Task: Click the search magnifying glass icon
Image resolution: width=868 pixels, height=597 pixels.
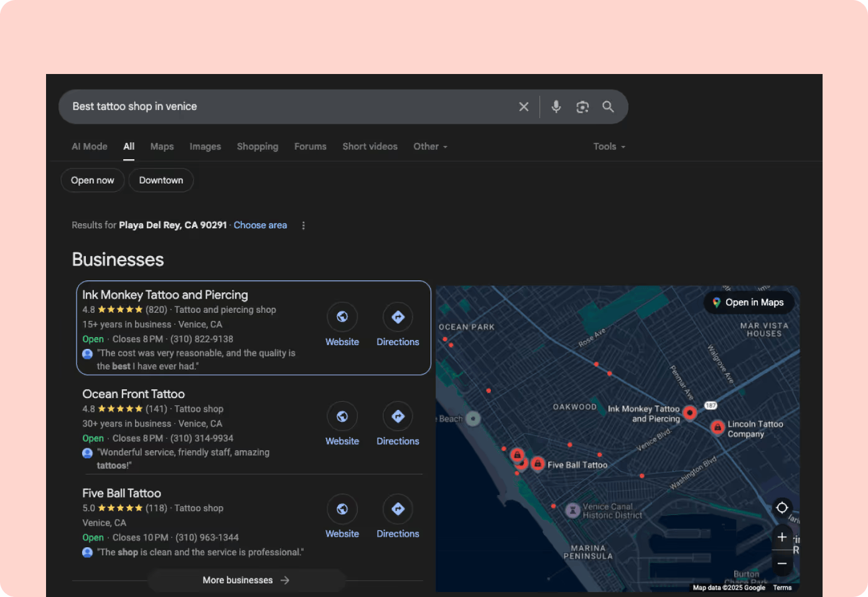Action: point(608,106)
